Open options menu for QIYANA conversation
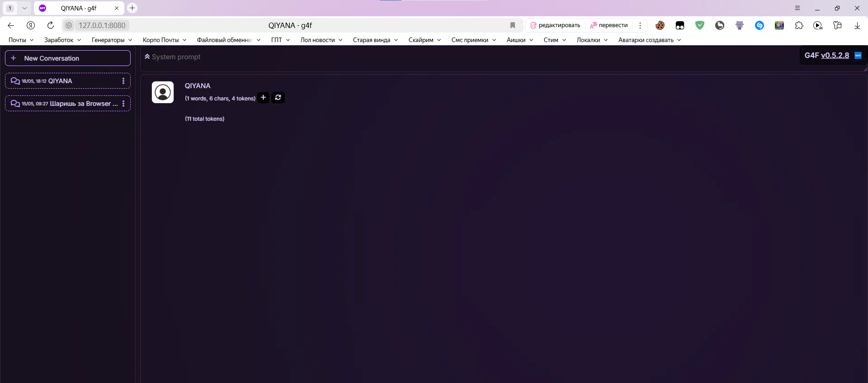This screenshot has height=383, width=868. click(x=123, y=81)
